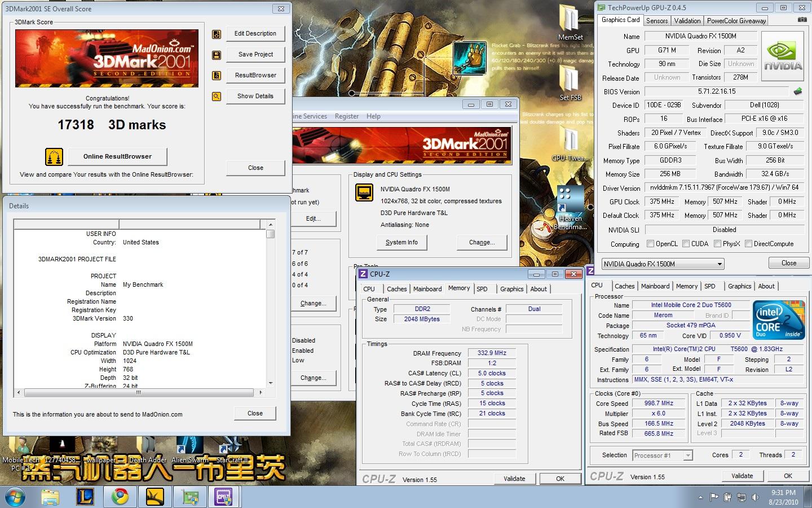
Task: Open Windows Explorer from the taskbar
Action: pos(50,497)
